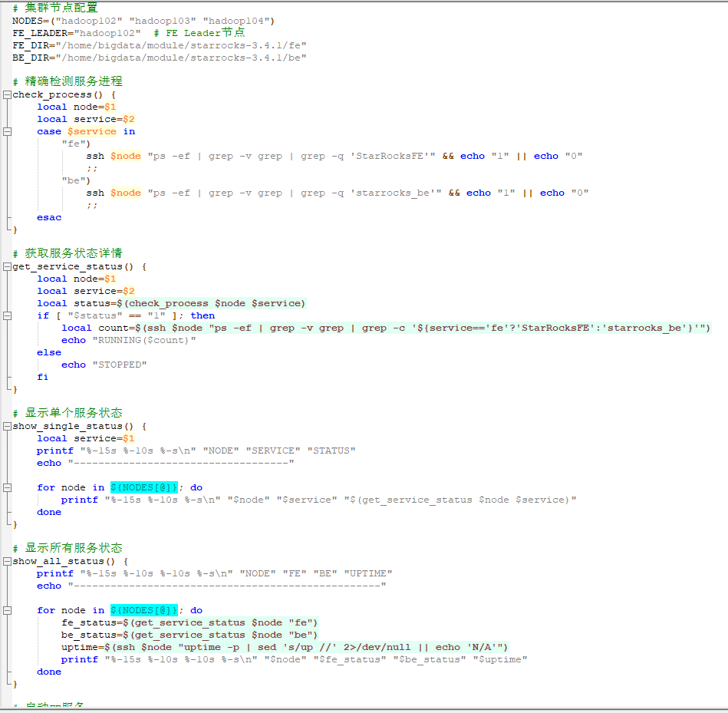Click the ssh line grepping 'StarRocksFE'
728x713 pixels.
334,156
